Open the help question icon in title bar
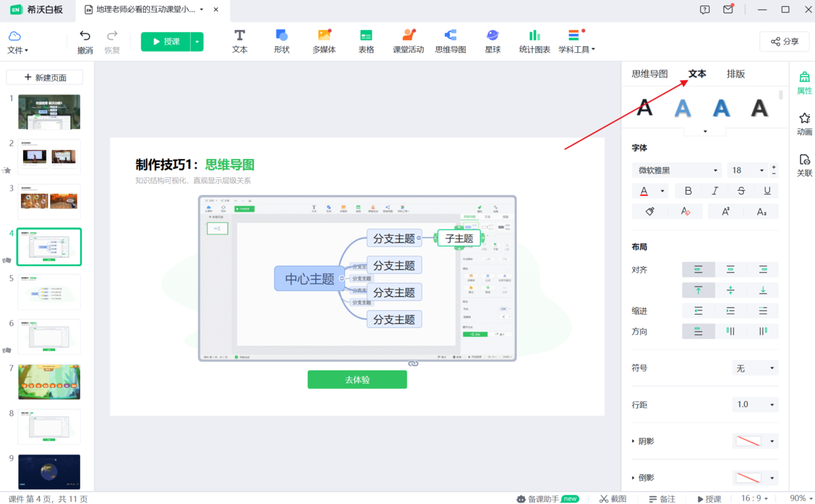The height and width of the screenshot is (504, 815). click(x=705, y=10)
